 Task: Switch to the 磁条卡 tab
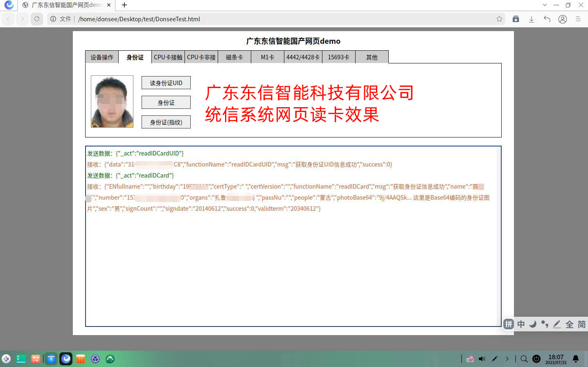(234, 57)
